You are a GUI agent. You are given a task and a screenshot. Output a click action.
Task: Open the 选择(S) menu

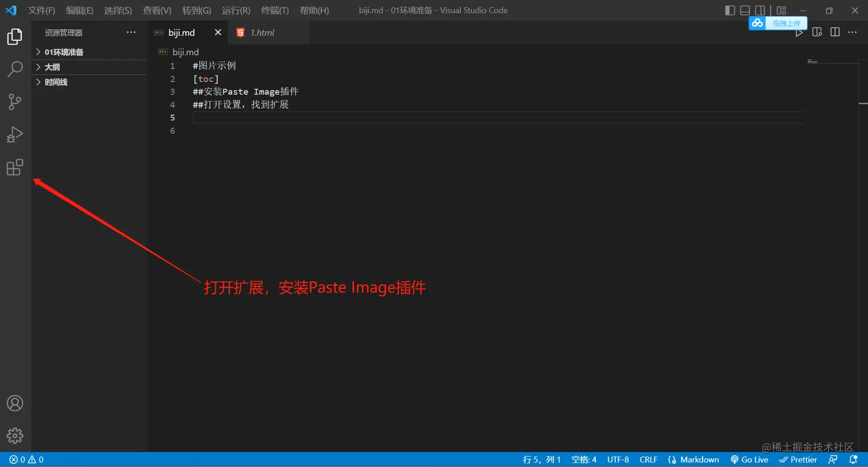click(118, 10)
